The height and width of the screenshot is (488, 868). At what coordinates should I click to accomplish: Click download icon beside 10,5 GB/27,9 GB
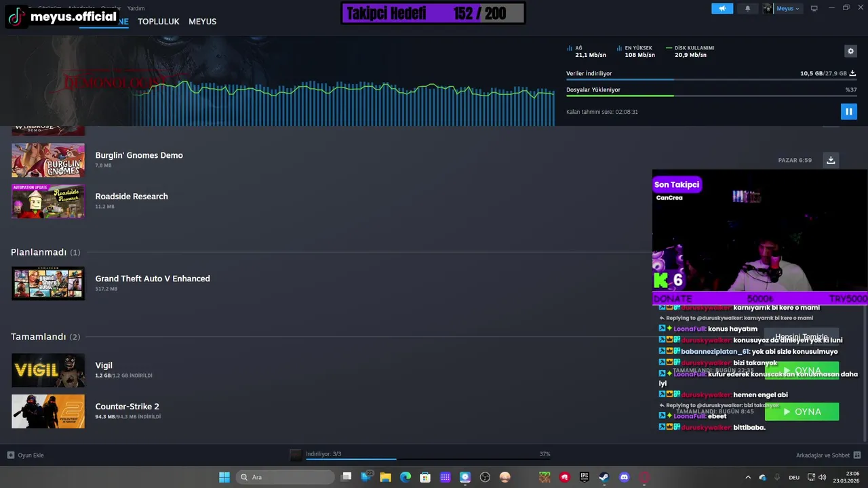852,73
